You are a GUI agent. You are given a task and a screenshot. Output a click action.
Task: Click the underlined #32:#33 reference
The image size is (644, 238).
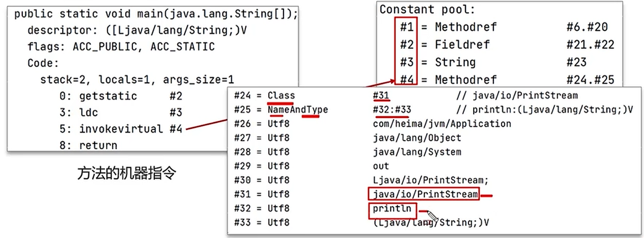(x=392, y=110)
